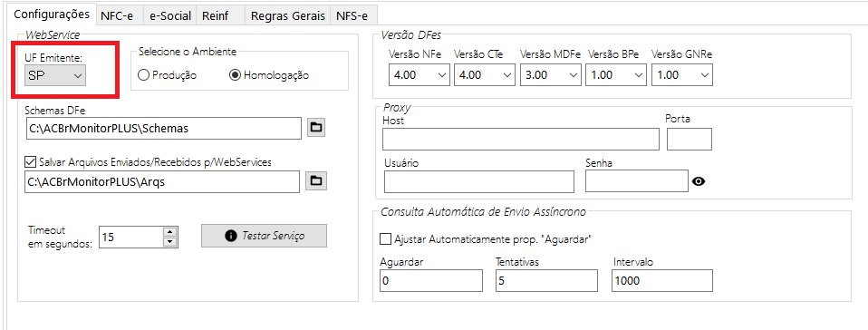Open the Versão NFe dropdown
868x330 pixels.
tap(420, 75)
